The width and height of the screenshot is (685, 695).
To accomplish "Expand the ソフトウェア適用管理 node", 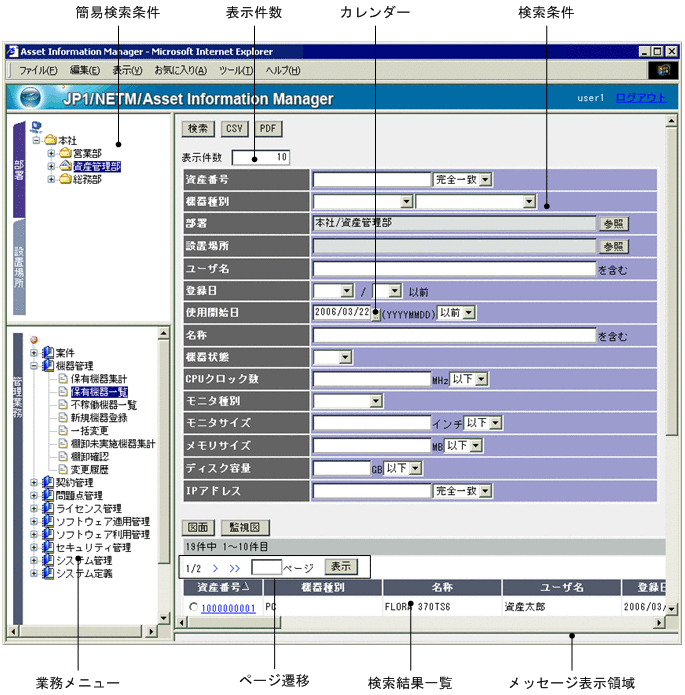I will (34, 522).
